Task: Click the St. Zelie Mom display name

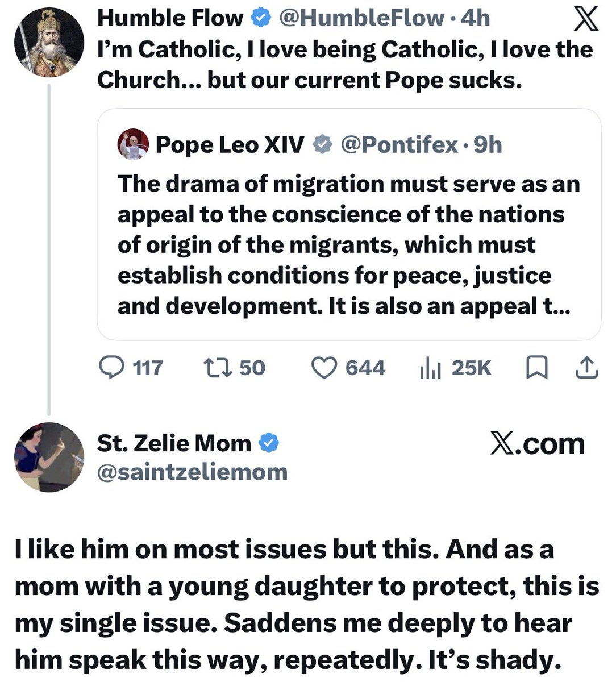Action: coord(174,443)
